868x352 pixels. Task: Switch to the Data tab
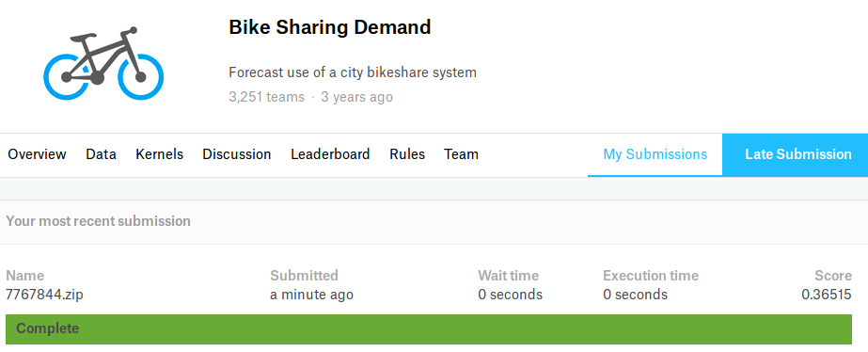tap(101, 154)
